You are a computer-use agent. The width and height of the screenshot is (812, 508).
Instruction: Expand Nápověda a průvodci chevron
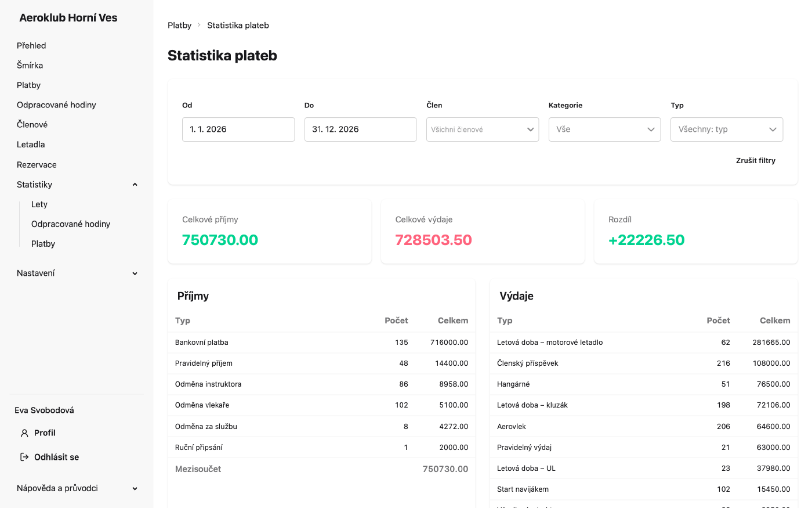coord(135,489)
